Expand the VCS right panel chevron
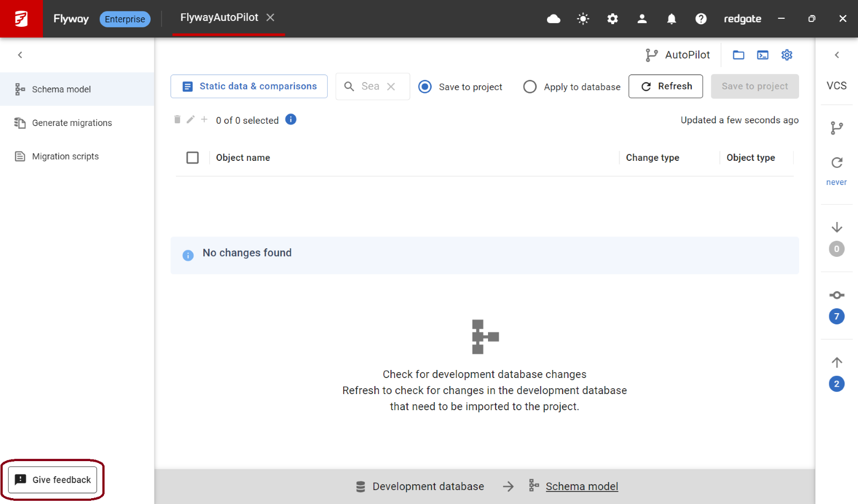The height and width of the screenshot is (504, 858). tap(837, 55)
